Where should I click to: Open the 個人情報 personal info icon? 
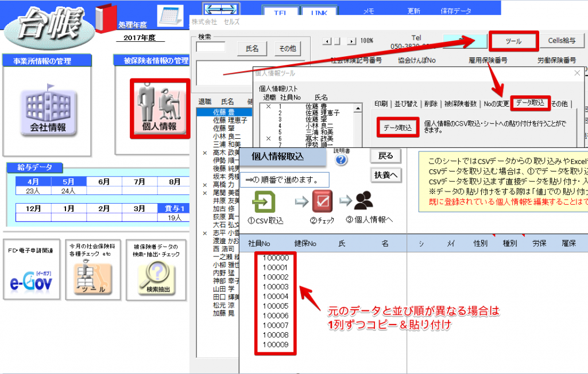click(x=160, y=108)
